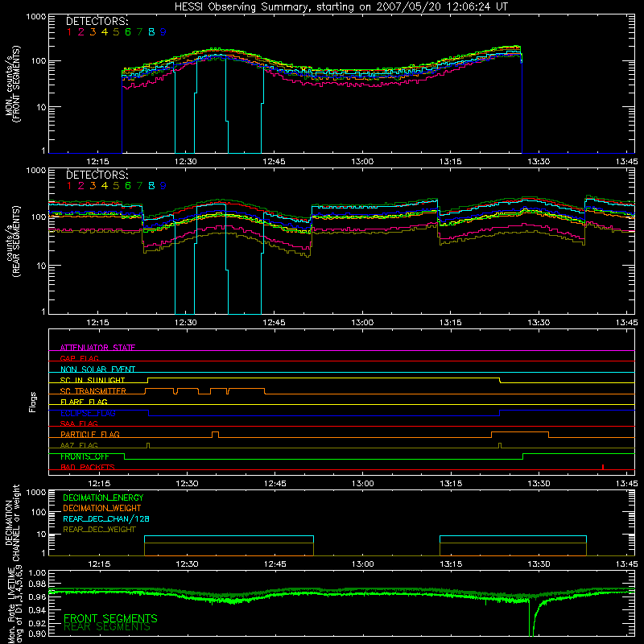
Task: Click MON. counts/s (FRONT SEGMENTS) axis label
Action: coord(13,84)
